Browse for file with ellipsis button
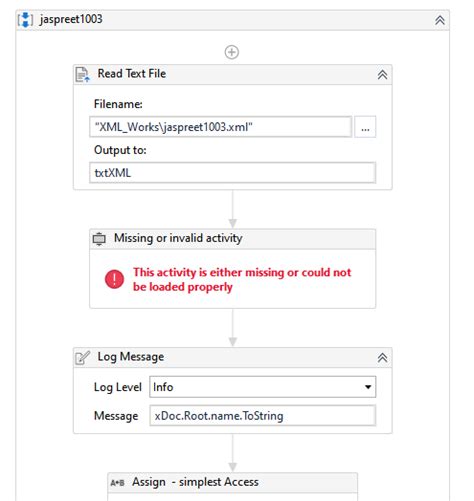474x501 pixels. [365, 127]
